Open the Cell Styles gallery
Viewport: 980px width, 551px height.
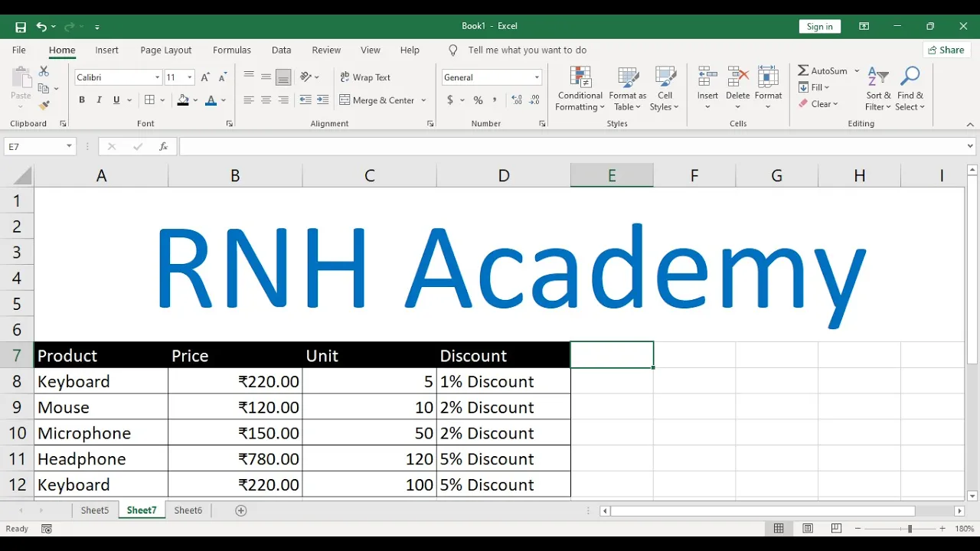tap(665, 89)
